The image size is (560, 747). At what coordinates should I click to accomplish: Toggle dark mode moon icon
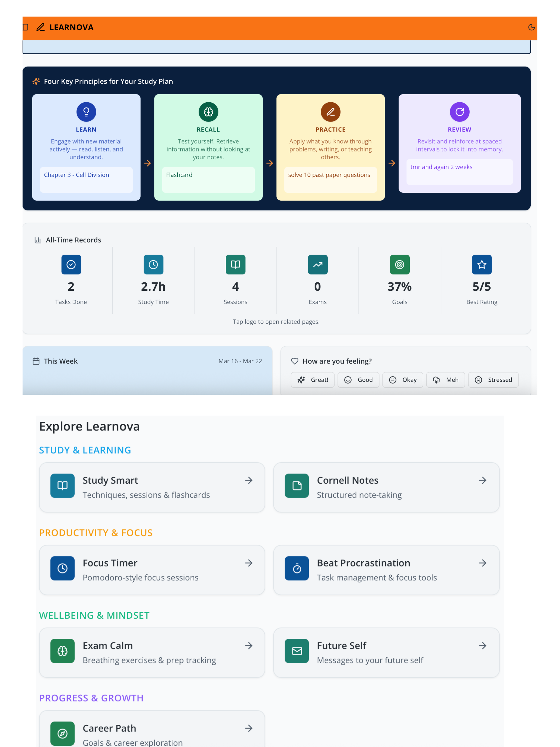531,27
